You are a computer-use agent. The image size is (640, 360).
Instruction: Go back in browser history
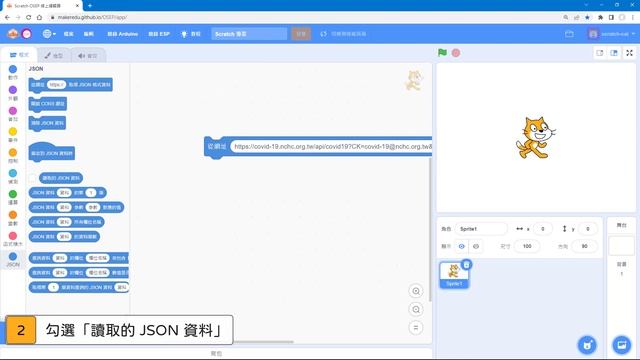(x=7, y=17)
